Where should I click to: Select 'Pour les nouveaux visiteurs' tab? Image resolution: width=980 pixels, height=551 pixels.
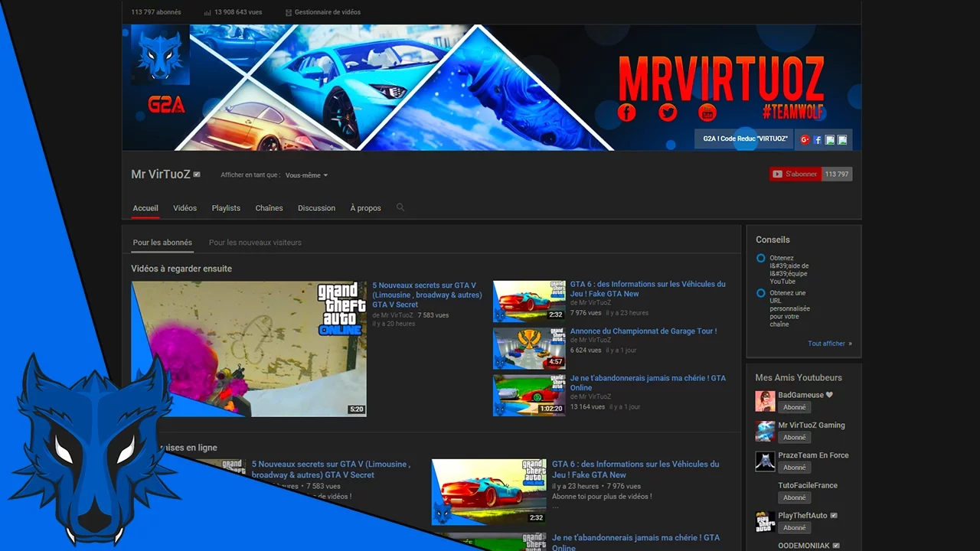255,243
